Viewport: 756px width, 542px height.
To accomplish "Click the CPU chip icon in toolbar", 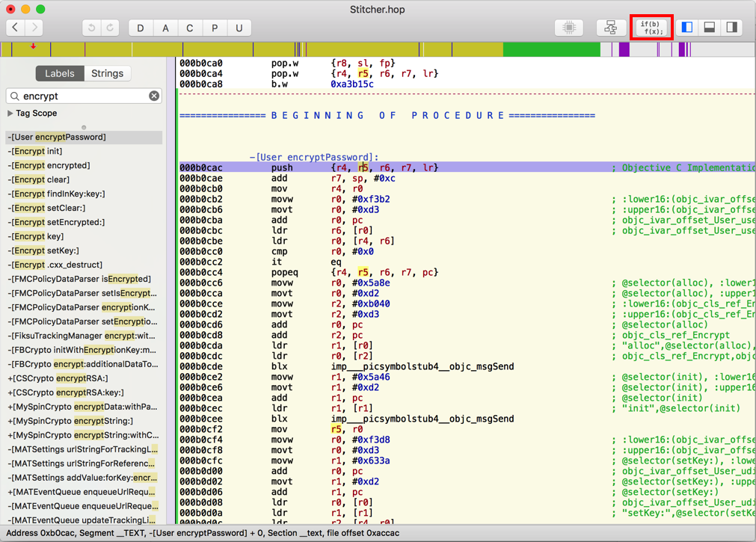I will (569, 28).
